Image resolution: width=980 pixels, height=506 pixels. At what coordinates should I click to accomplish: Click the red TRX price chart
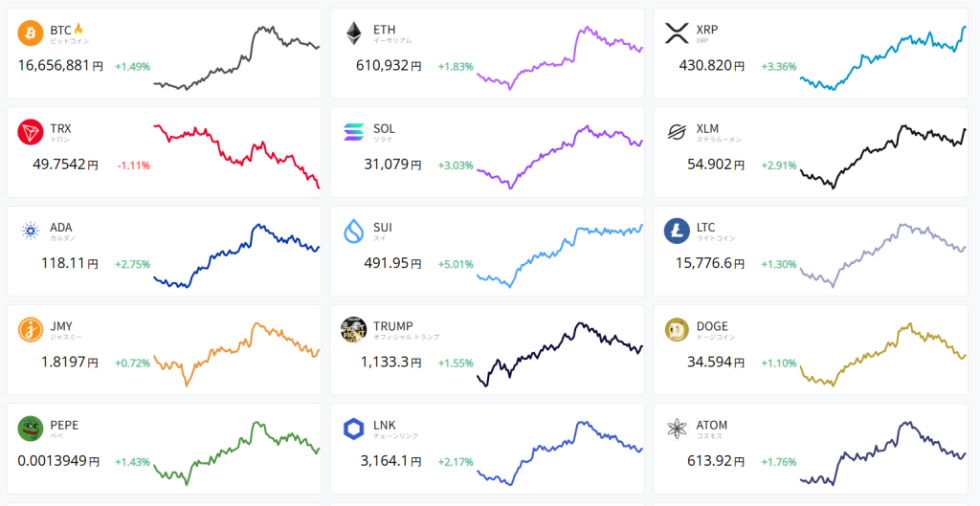pos(236,153)
